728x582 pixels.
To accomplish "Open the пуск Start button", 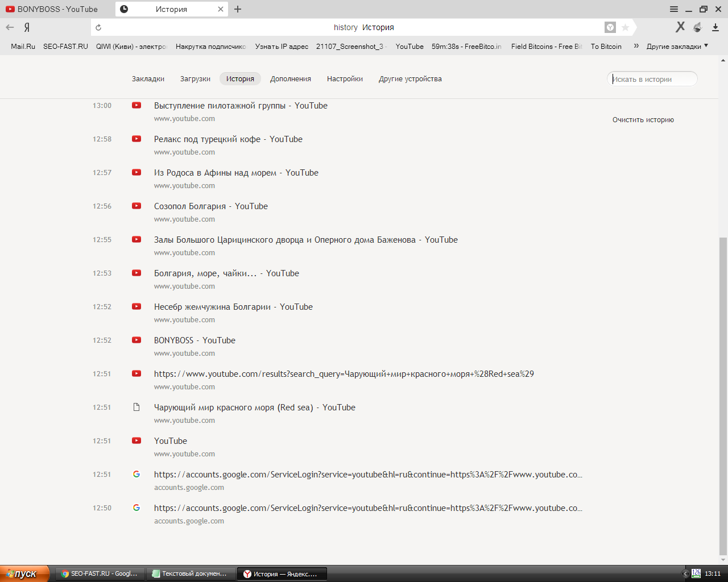I will pyautogui.click(x=25, y=573).
